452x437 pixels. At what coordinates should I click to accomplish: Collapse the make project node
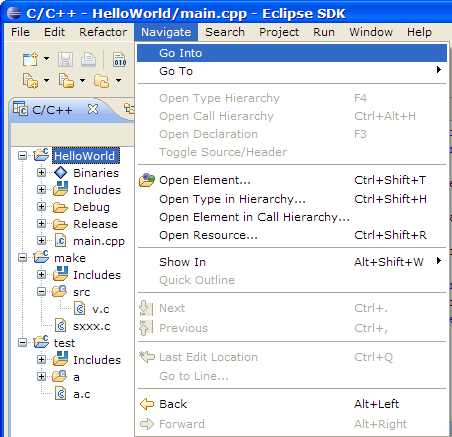pyautogui.click(x=22, y=258)
